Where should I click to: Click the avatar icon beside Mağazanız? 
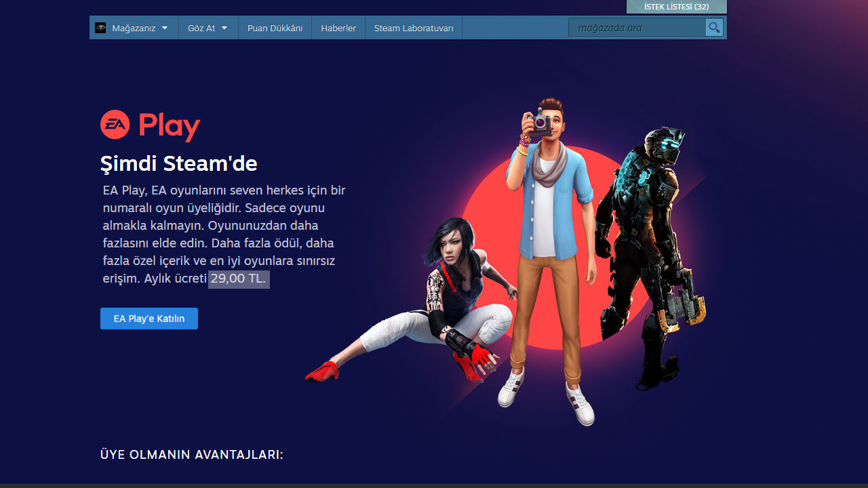tap(100, 28)
